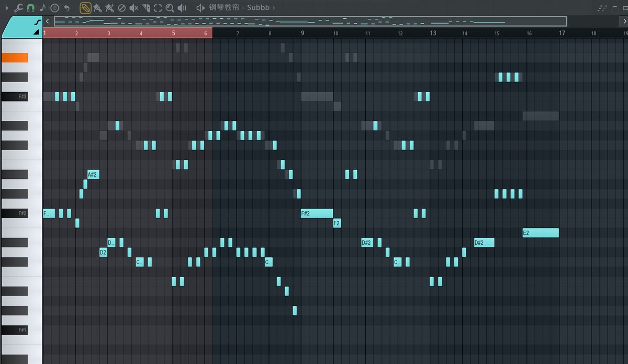The height and width of the screenshot is (364, 628).
Task: Select the A#2 note in bar 2
Action: click(93, 174)
